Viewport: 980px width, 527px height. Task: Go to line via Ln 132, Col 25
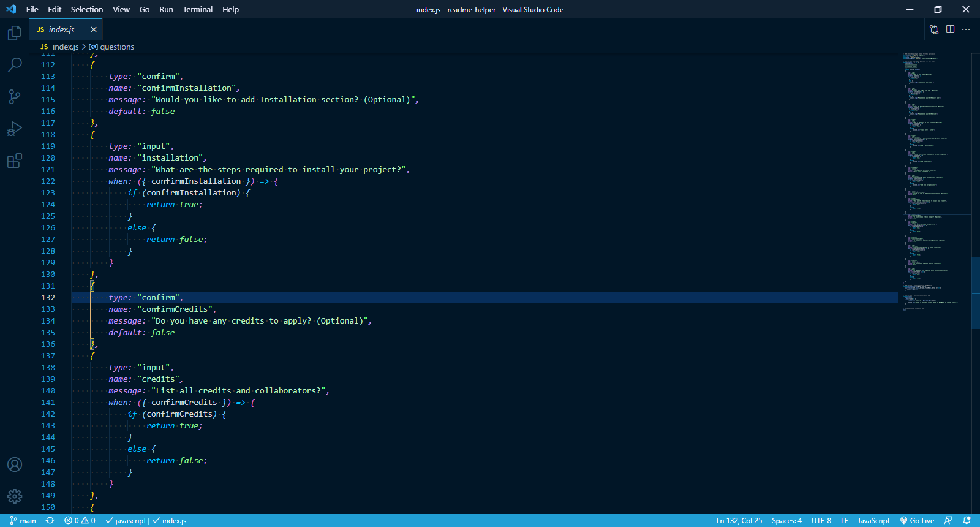coord(739,520)
